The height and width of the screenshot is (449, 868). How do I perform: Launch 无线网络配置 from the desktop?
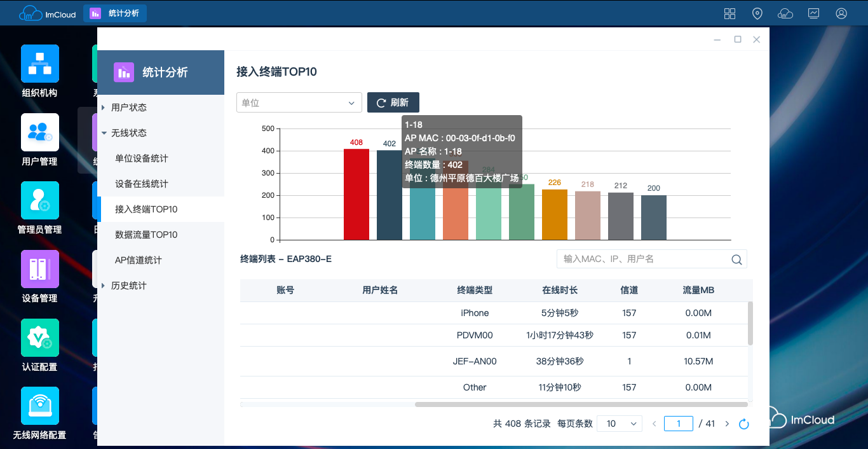pos(40,406)
